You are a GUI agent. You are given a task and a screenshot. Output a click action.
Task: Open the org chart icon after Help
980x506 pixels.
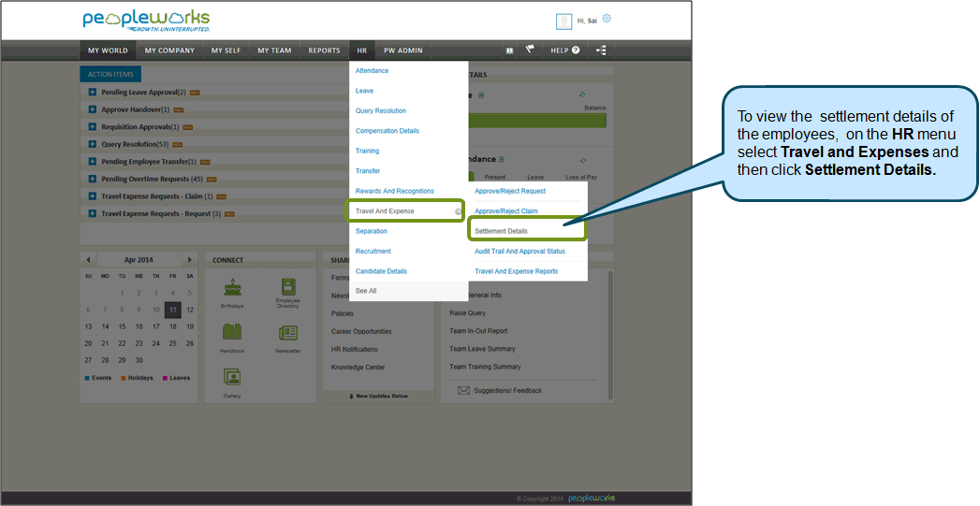tap(601, 51)
